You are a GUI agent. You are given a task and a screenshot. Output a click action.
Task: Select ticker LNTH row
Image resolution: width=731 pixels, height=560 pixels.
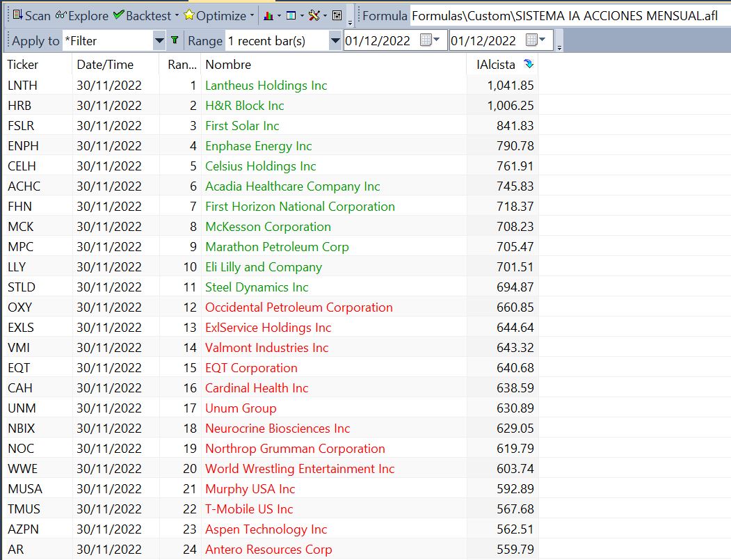coord(271,86)
